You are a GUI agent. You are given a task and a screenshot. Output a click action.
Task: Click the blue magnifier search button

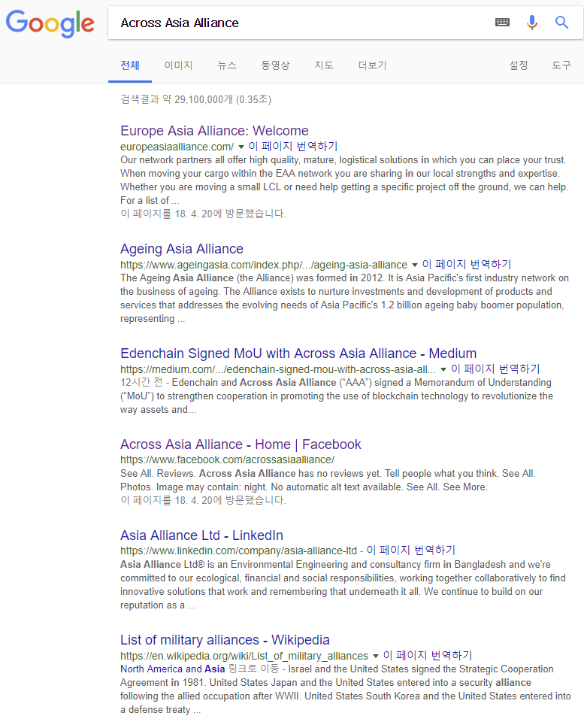tap(561, 23)
